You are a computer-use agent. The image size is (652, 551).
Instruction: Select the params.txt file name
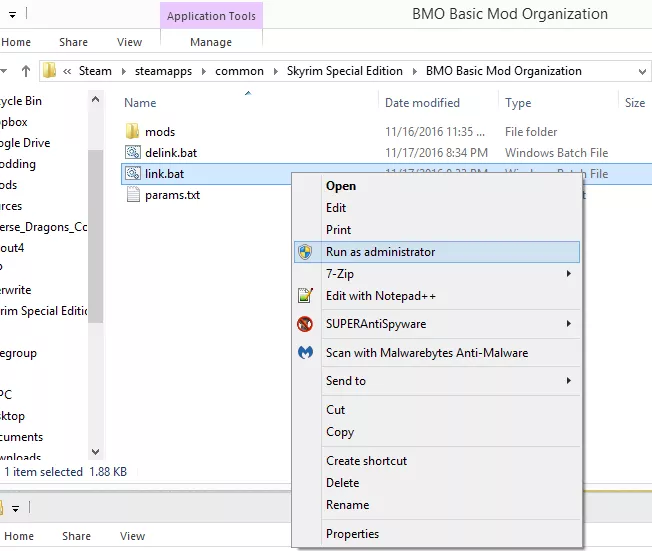point(173,195)
